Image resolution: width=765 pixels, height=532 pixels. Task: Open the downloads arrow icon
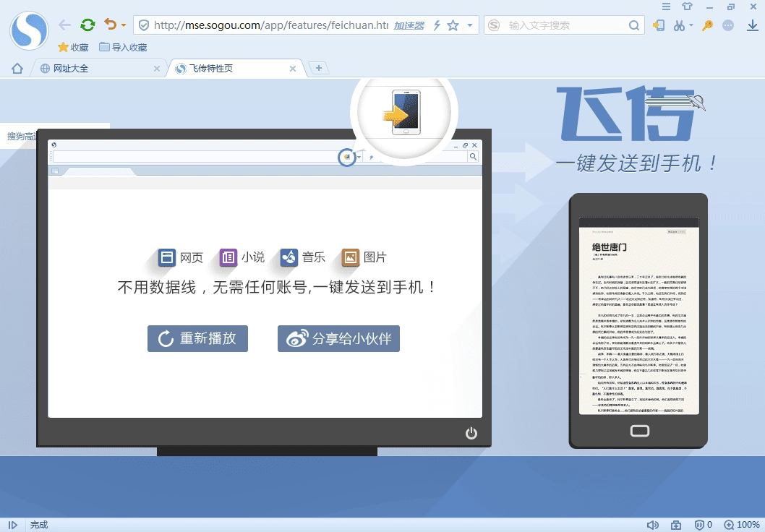[x=753, y=25]
